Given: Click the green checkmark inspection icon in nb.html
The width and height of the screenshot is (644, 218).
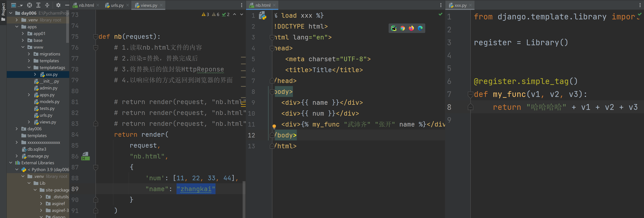Looking at the screenshot, I should click(x=441, y=14).
